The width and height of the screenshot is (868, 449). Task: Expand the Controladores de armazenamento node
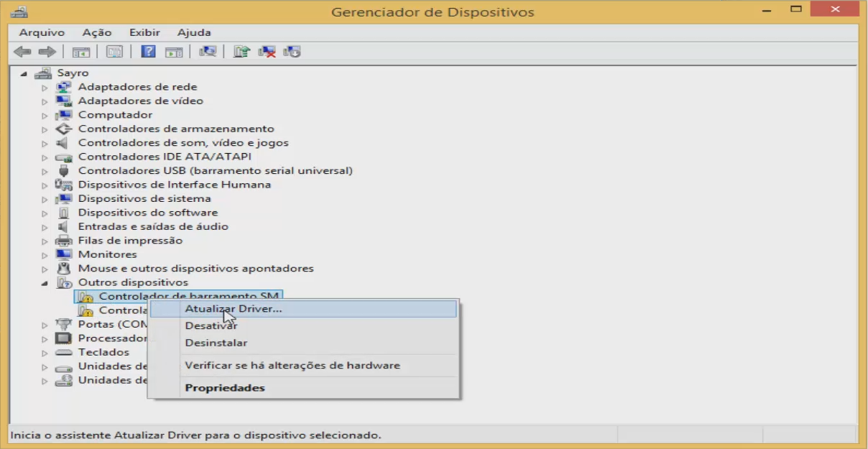(x=45, y=129)
